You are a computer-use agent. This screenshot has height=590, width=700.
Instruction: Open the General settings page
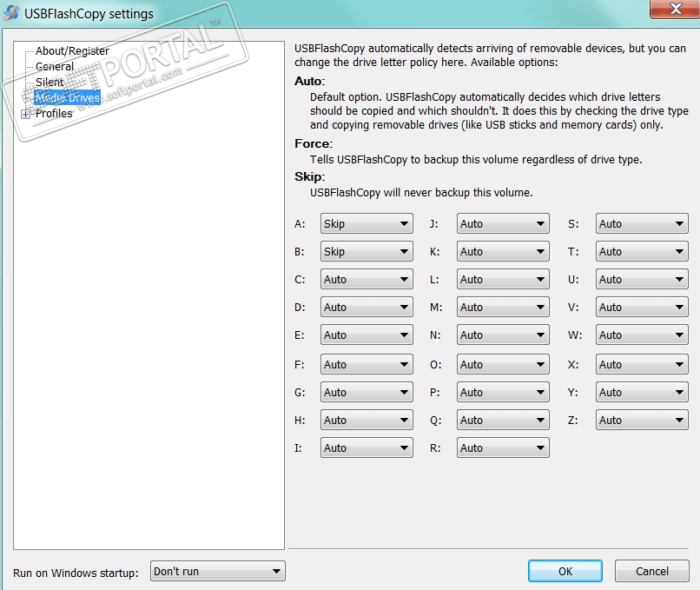click(x=55, y=67)
